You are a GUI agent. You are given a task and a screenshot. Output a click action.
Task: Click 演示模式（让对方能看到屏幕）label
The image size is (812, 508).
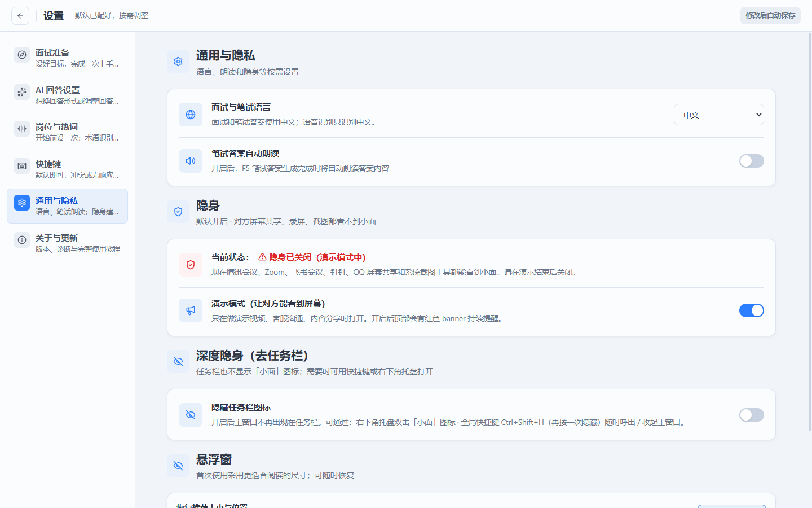tap(268, 304)
